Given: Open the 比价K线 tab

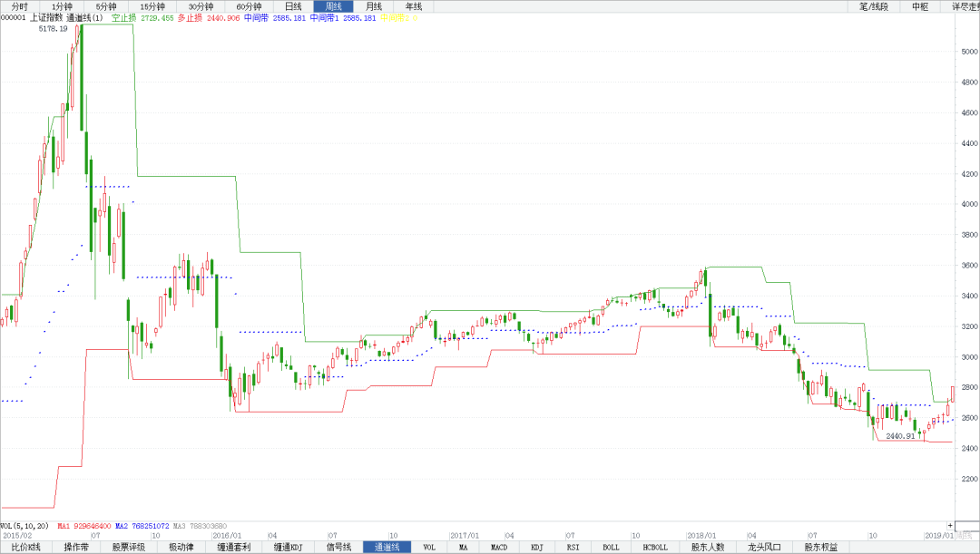Looking at the screenshot, I should coord(26,548).
